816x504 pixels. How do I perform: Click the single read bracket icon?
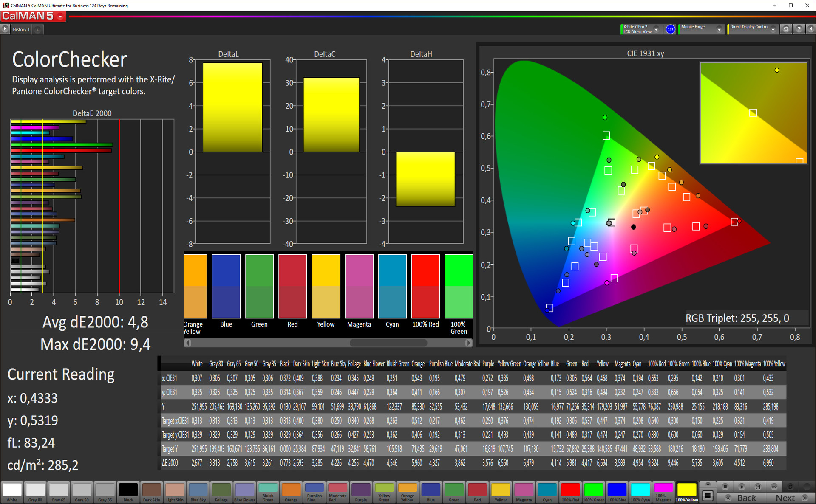coord(758,486)
